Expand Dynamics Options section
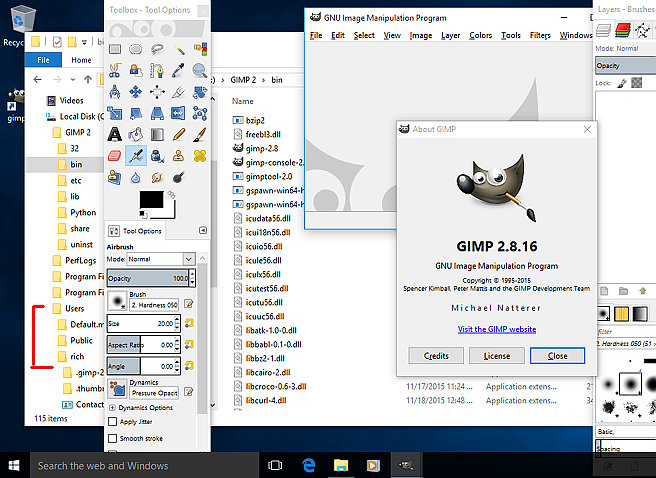This screenshot has height=478, width=656. [112, 407]
